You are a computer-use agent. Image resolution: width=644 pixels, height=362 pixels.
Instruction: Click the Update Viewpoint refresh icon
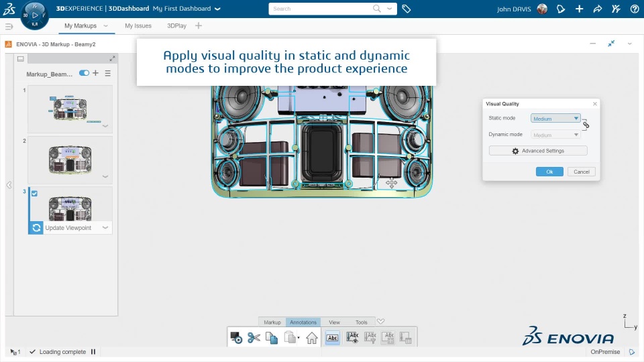pyautogui.click(x=36, y=228)
